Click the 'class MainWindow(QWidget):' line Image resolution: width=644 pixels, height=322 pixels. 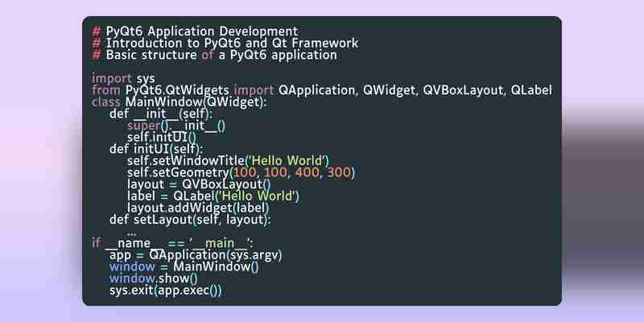coord(180,102)
